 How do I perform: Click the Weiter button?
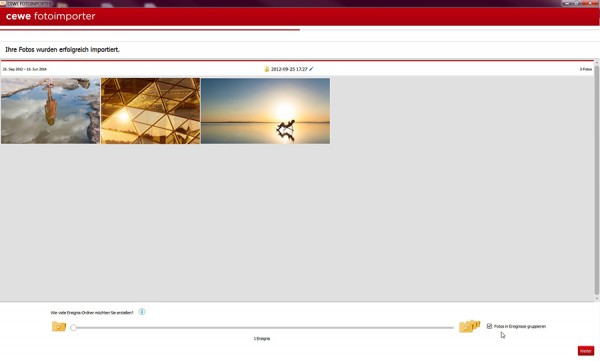point(585,351)
